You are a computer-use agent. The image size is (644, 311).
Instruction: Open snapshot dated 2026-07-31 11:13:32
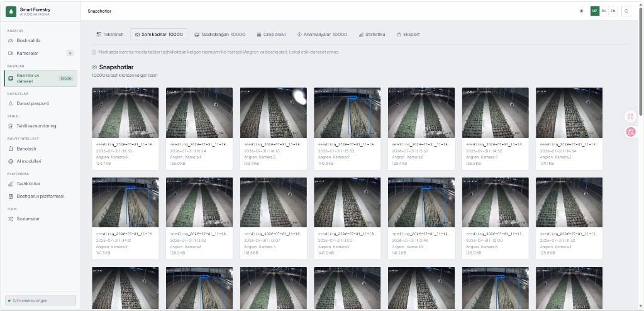coord(199,218)
